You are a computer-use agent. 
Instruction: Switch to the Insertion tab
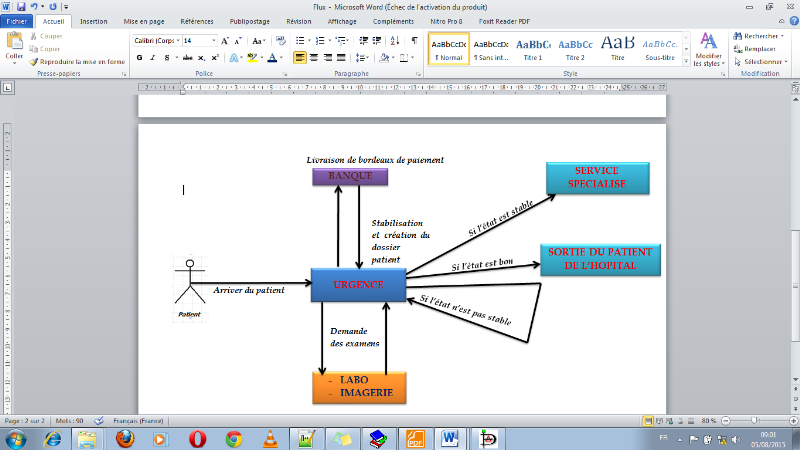pyautogui.click(x=94, y=20)
